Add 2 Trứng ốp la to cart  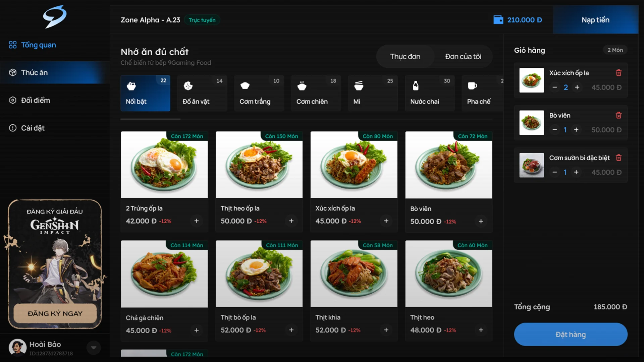pyautogui.click(x=197, y=221)
